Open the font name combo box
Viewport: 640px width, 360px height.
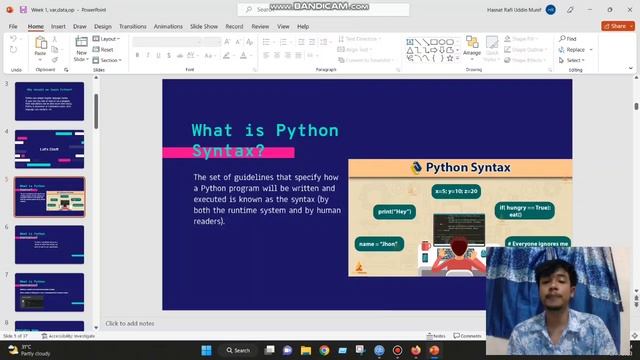pyautogui.click(x=167, y=42)
